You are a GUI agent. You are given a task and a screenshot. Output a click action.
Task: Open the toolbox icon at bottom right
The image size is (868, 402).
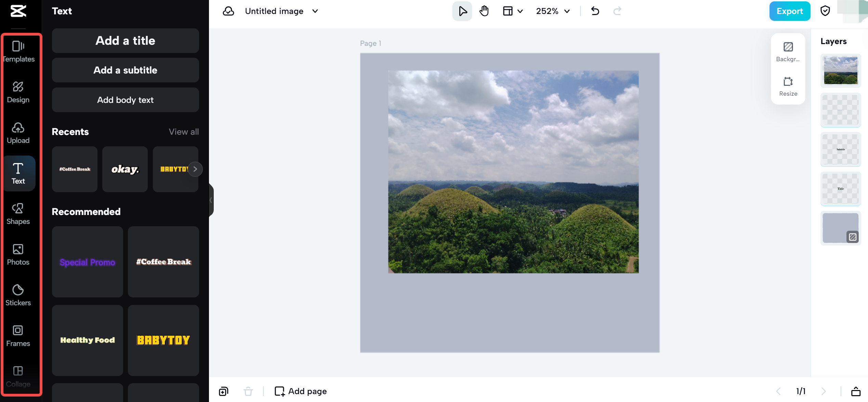click(x=856, y=391)
